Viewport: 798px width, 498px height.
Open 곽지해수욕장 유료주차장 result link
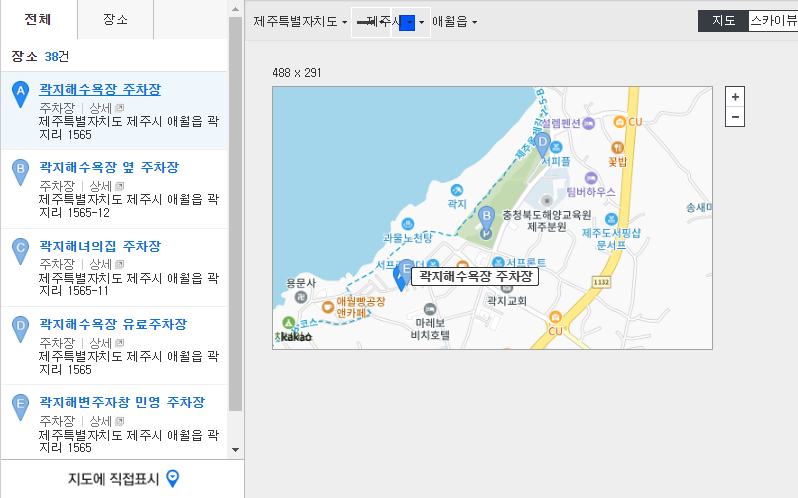[113, 324]
